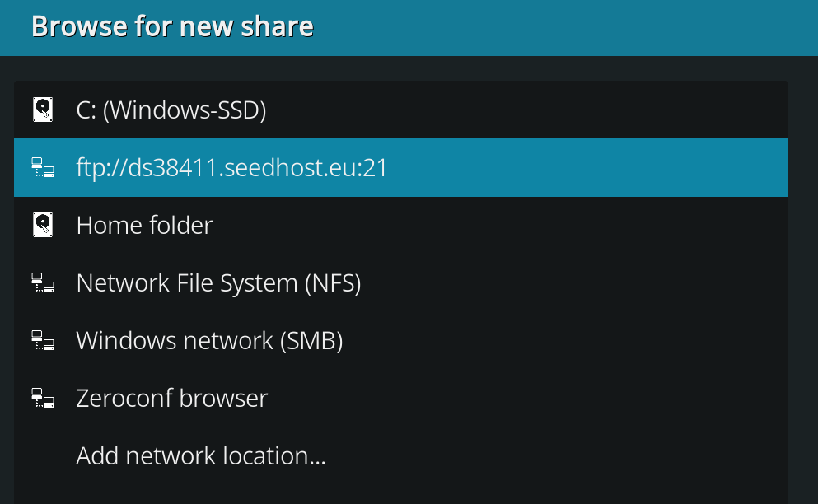818x504 pixels.
Task: Click the network icon beside Zeroconf browser
Action: [x=43, y=398]
